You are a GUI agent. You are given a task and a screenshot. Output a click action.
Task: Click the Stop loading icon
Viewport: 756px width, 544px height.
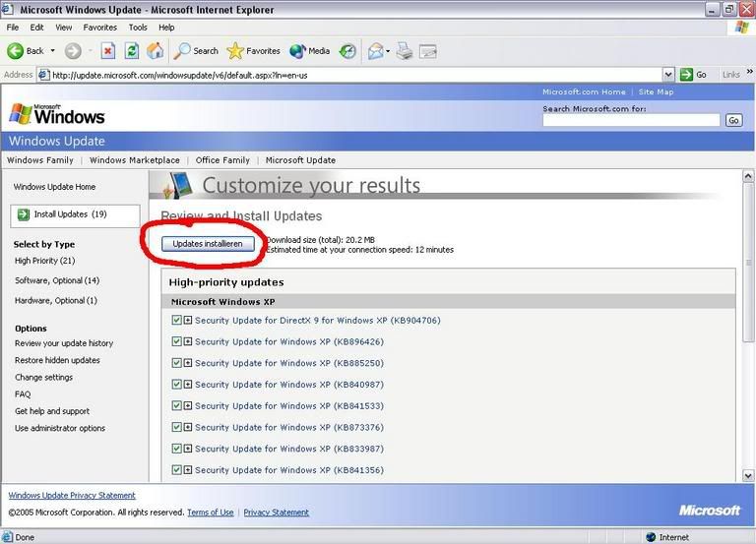[x=108, y=50]
